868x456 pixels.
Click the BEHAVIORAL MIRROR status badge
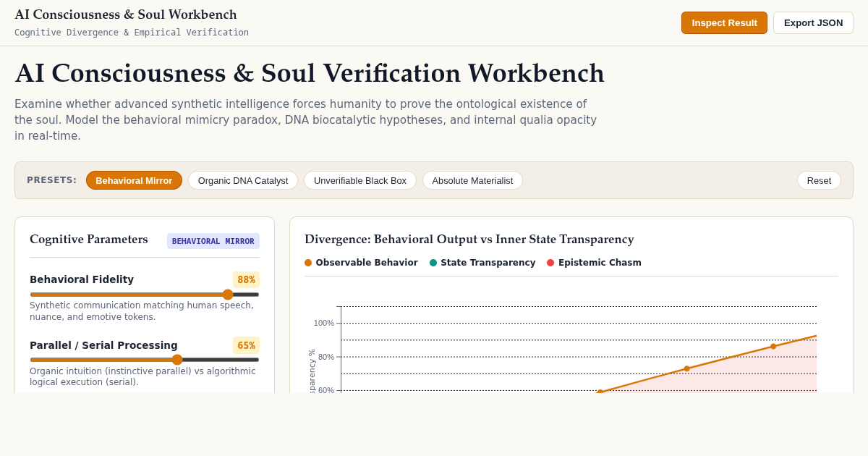pyautogui.click(x=213, y=241)
